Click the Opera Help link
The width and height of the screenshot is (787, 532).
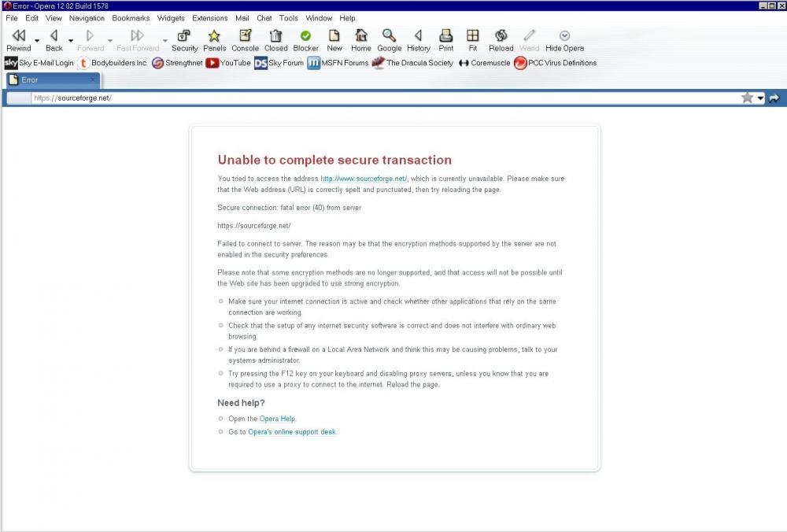277,419
